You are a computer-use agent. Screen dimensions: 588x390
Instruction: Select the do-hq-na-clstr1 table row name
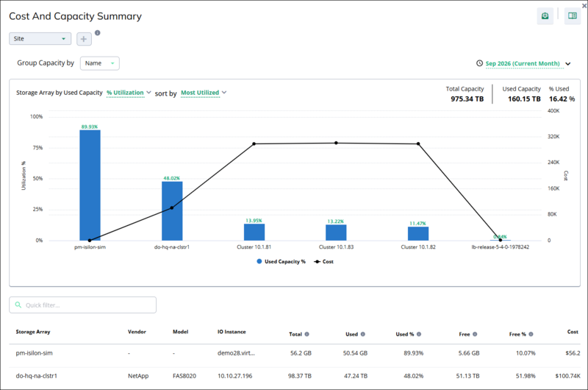coord(36,376)
